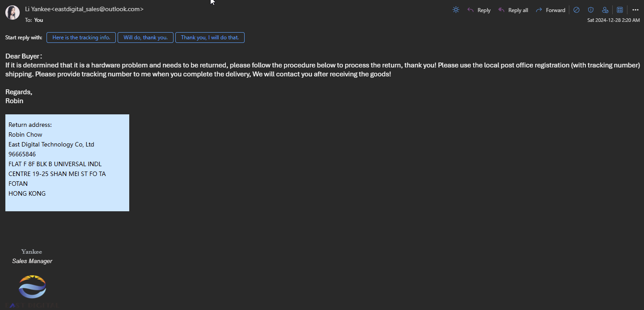Click the Reply all button
This screenshot has width=644, height=310.
[513, 10]
